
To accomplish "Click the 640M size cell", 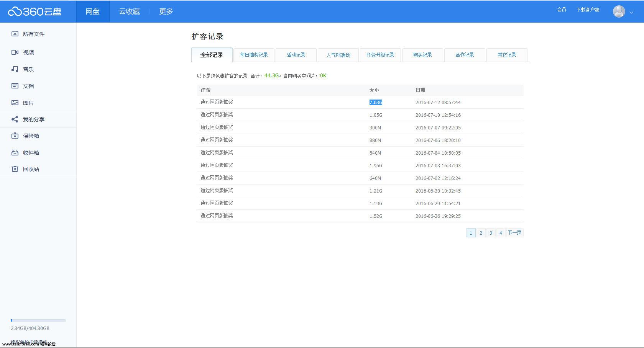I will point(375,178).
